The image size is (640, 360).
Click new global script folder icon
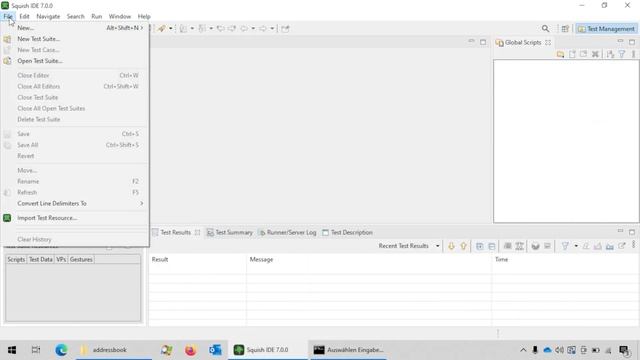coord(560,54)
